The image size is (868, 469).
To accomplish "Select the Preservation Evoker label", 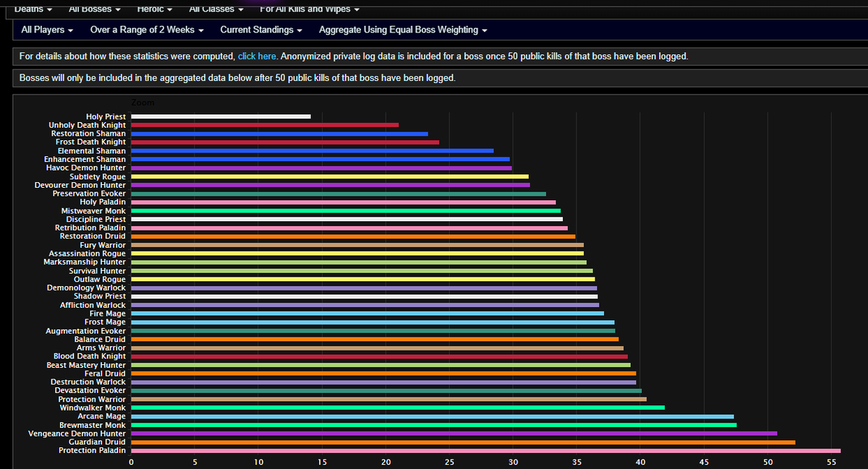I will 90,194.
